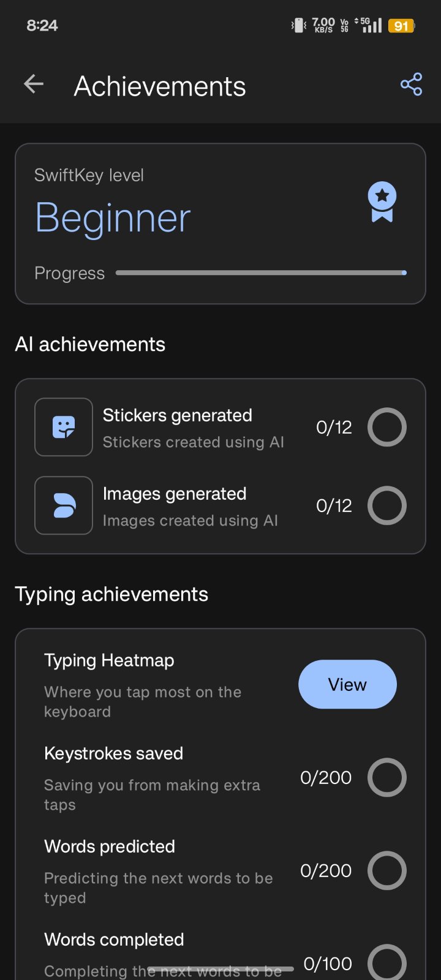Image resolution: width=441 pixels, height=980 pixels.
Task: Select the Images generated progress circle
Action: click(386, 505)
